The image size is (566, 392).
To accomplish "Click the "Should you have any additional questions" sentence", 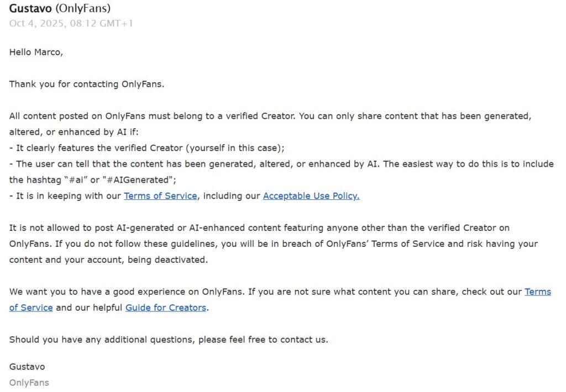I will (169, 340).
